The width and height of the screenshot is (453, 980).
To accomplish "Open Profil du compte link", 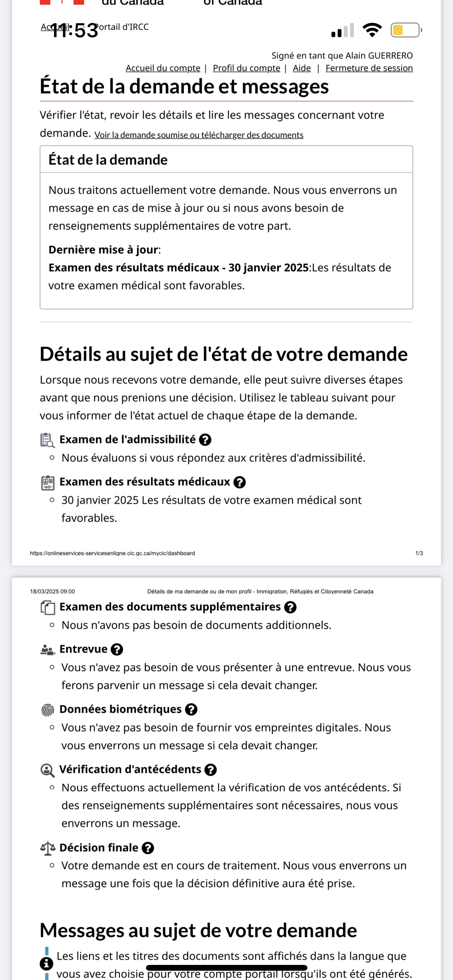I will 246,68.
